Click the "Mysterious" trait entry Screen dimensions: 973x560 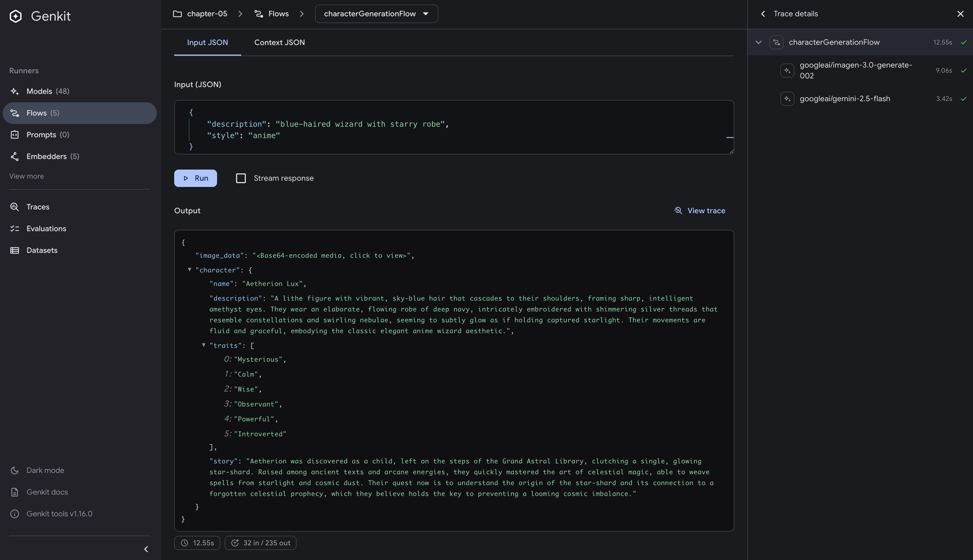click(x=258, y=359)
